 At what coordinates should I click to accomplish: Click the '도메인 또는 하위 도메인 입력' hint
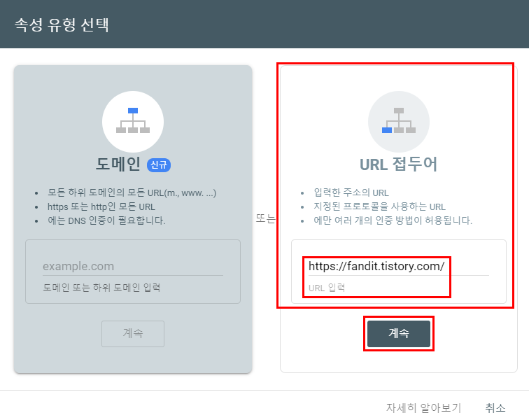click(101, 288)
